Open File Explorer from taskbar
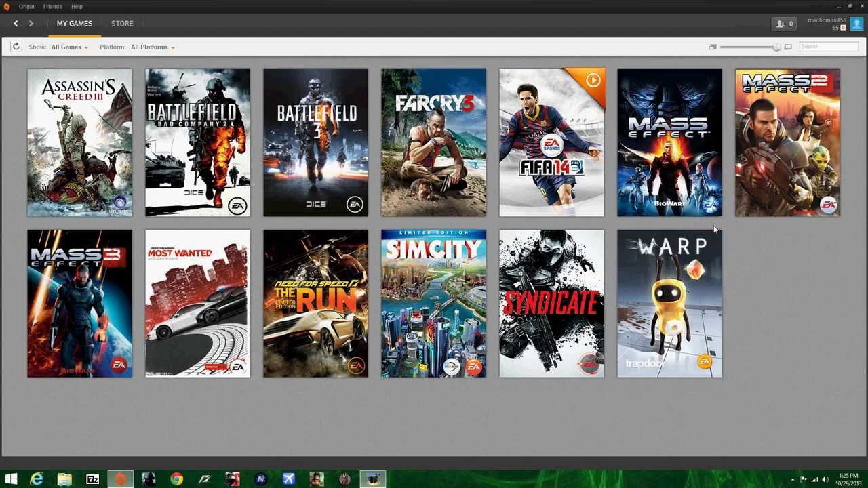The height and width of the screenshot is (488, 868). [x=64, y=480]
